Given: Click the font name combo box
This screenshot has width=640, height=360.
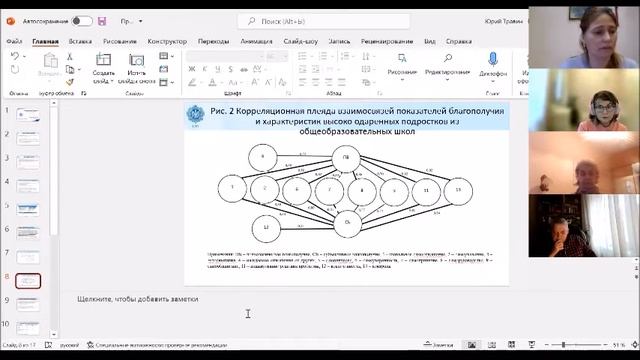Looking at the screenshot, I should 225,56.
